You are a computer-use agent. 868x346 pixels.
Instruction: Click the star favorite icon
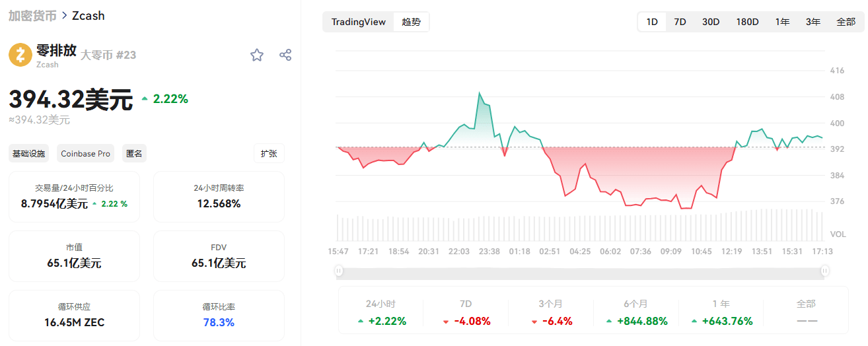(257, 55)
